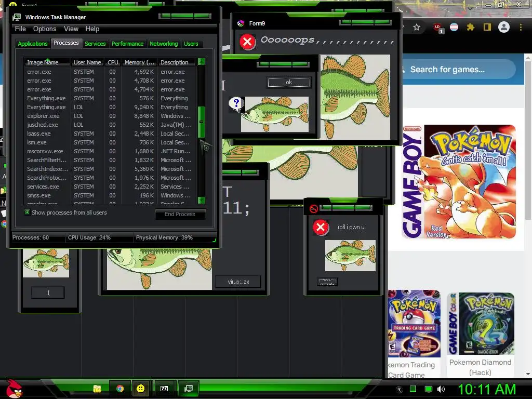Switch to the Performance tab
This screenshot has width=532, height=399.
click(128, 44)
